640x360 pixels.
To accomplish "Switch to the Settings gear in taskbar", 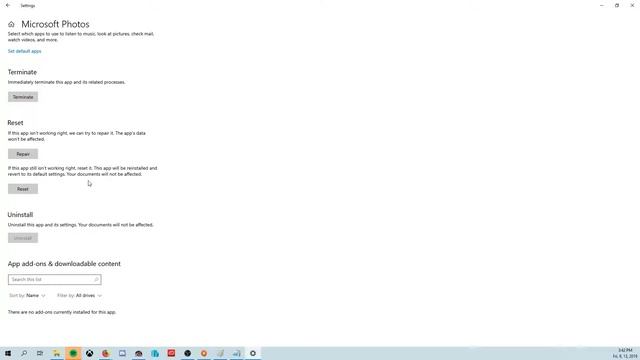I will pos(253,353).
